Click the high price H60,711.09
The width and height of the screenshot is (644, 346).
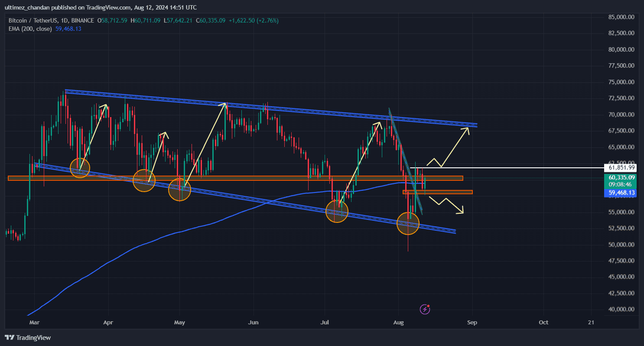pyautogui.click(x=145, y=20)
